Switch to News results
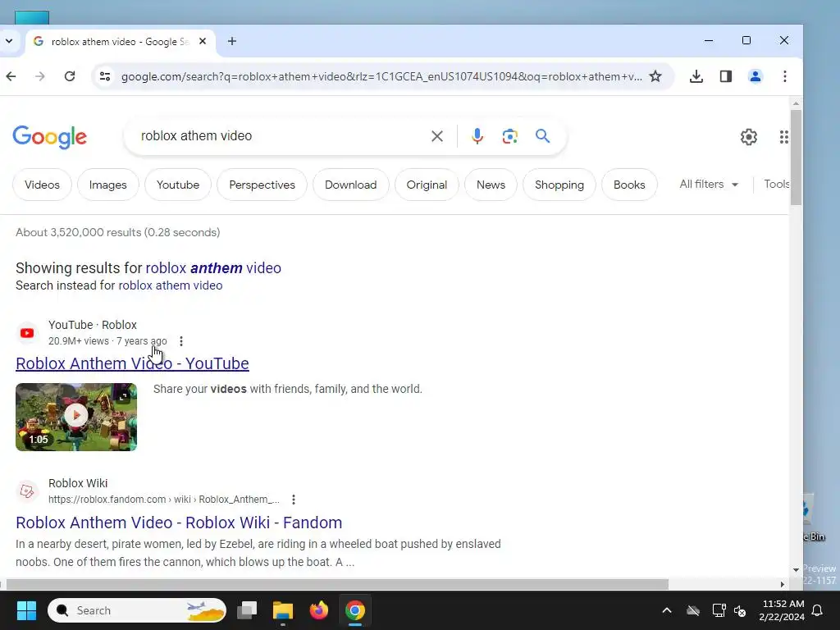 (491, 185)
